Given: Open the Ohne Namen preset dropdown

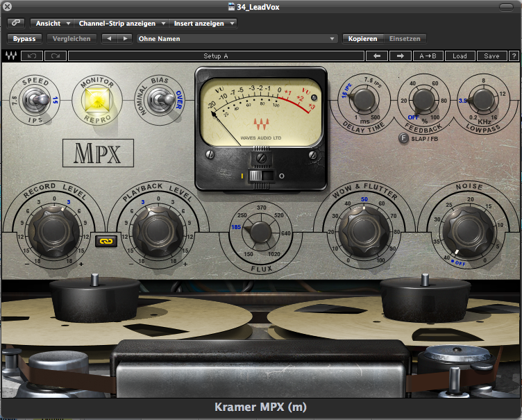Looking at the screenshot, I should tap(237, 39).
